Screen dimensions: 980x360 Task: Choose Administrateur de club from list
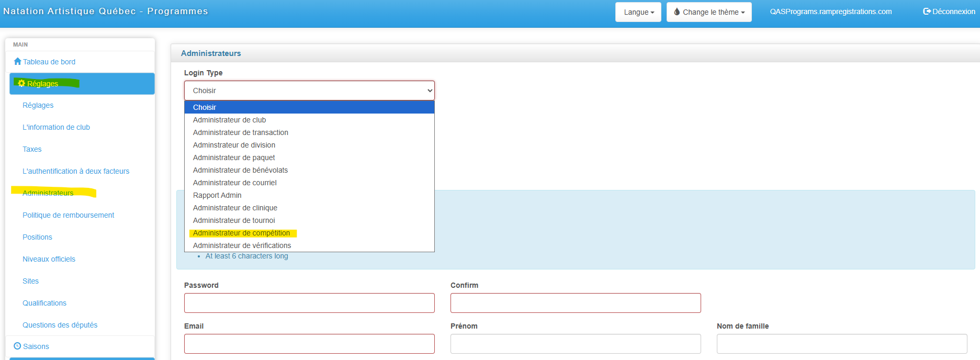229,120
